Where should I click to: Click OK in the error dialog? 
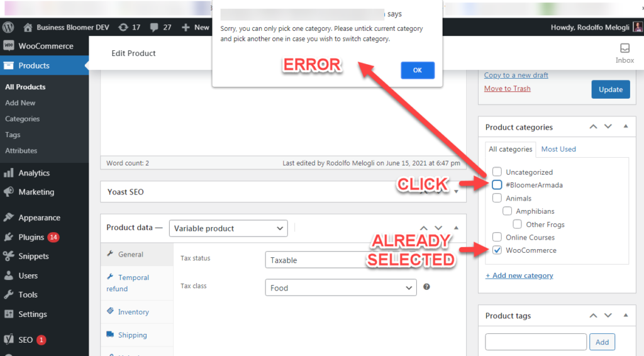418,70
